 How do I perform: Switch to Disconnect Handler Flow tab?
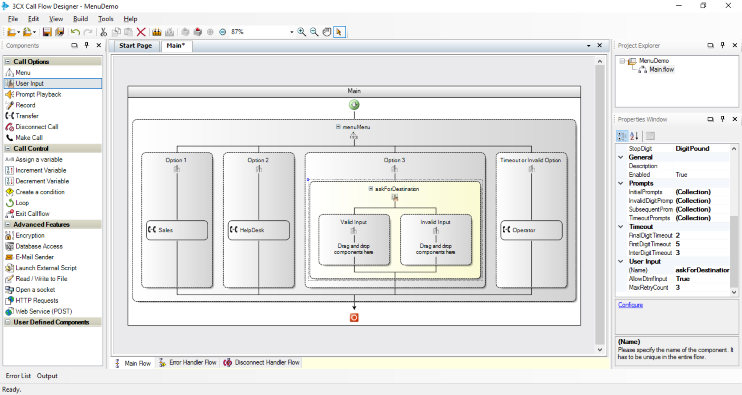(x=261, y=363)
